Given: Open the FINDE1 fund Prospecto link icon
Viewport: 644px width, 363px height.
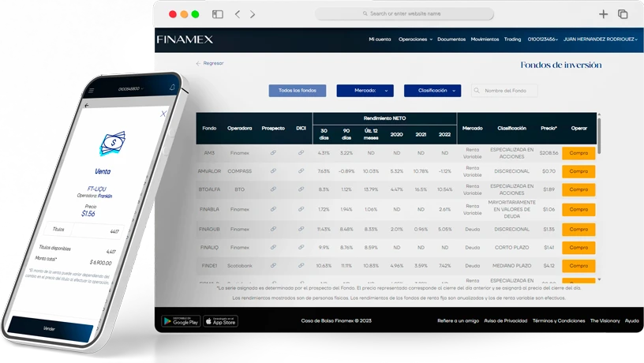Looking at the screenshot, I should pos(273,266).
